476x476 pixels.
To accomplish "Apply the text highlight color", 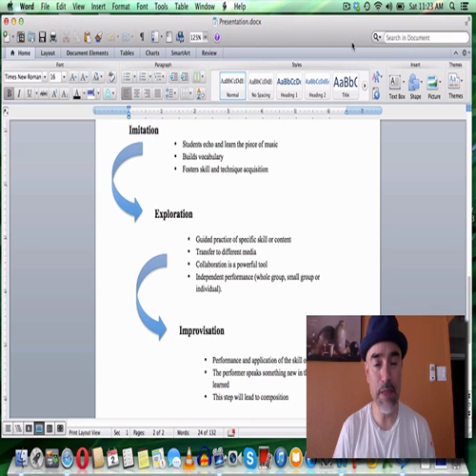I will tap(91, 93).
